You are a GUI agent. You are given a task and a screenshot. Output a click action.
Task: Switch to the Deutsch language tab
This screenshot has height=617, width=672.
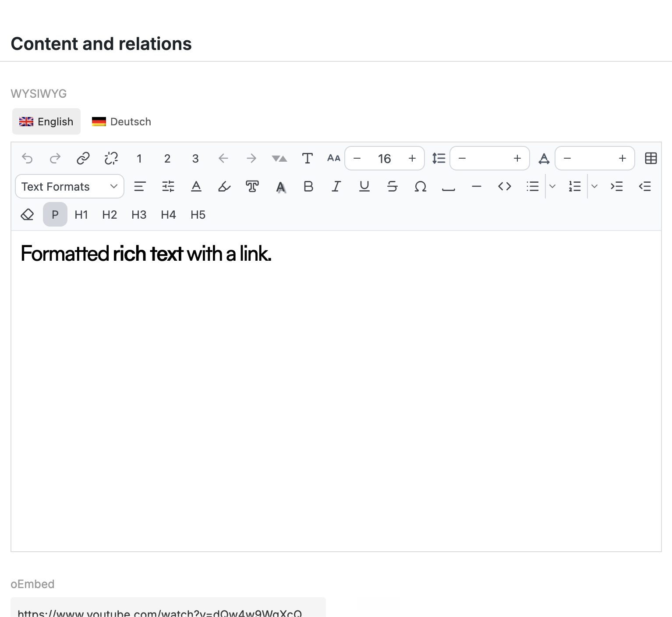coord(121,121)
